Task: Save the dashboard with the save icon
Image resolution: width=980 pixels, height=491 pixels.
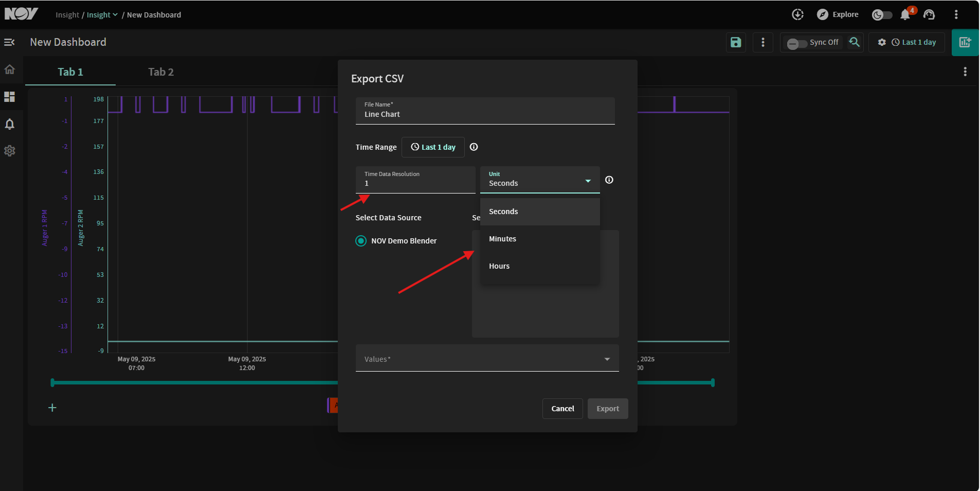Action: coord(736,42)
